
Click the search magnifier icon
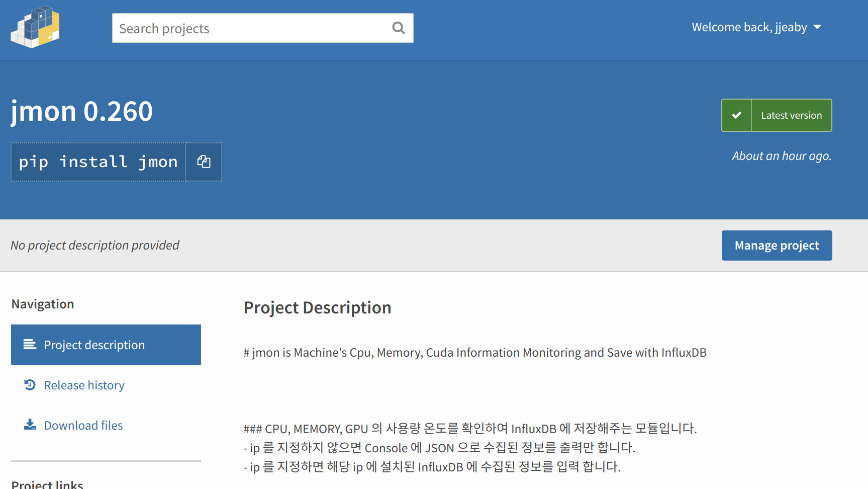click(x=399, y=28)
